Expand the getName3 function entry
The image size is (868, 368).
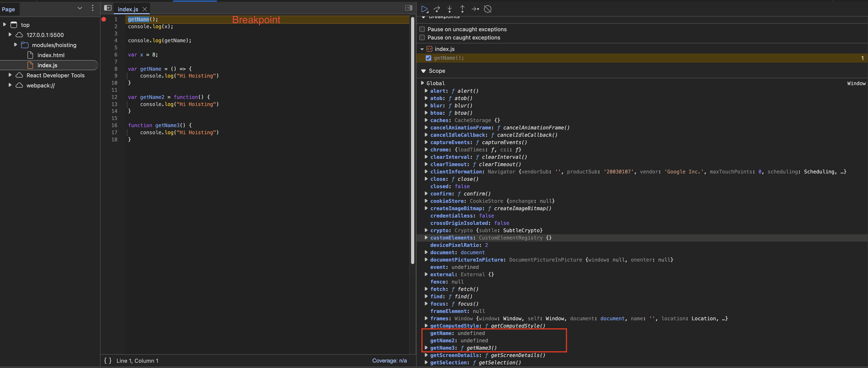426,347
